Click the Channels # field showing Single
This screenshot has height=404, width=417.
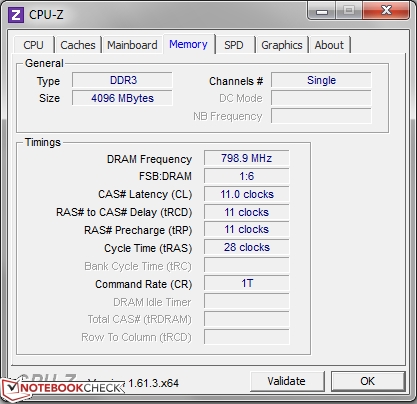321,80
